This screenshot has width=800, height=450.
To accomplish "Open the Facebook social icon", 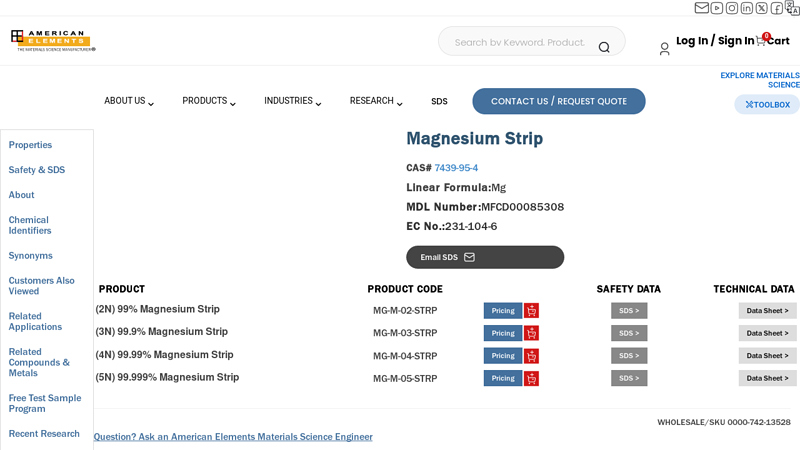I will [777, 8].
